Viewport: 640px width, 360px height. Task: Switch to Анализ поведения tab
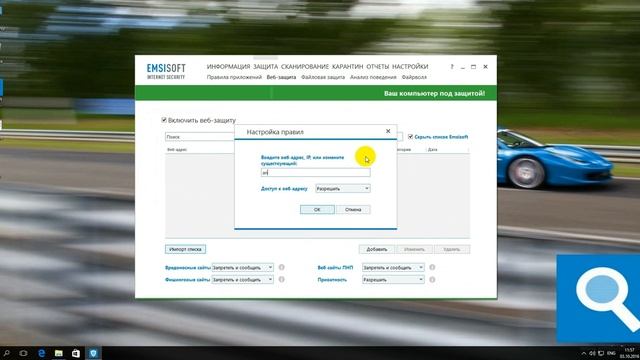point(373,77)
